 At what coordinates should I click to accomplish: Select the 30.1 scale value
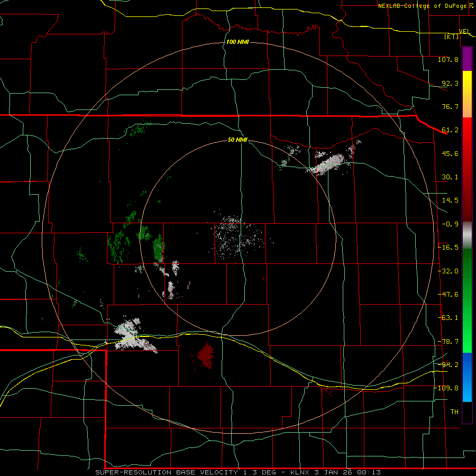pyautogui.click(x=450, y=177)
